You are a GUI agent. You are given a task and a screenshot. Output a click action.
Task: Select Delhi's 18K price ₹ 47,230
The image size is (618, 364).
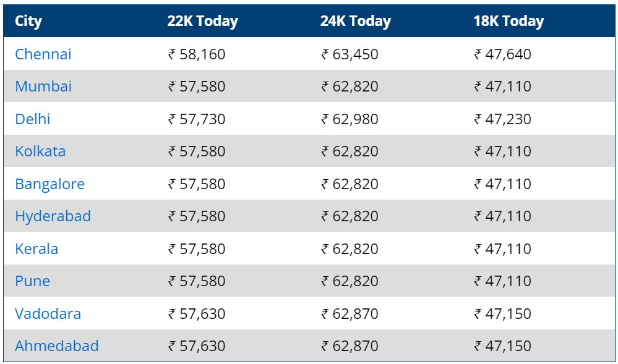(502, 119)
